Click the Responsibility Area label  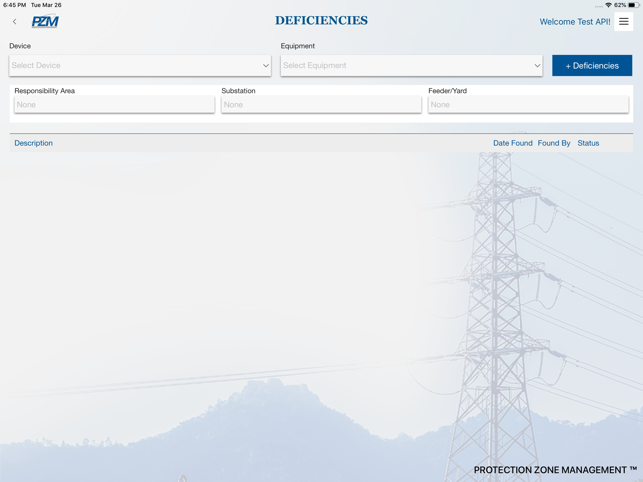(x=45, y=91)
